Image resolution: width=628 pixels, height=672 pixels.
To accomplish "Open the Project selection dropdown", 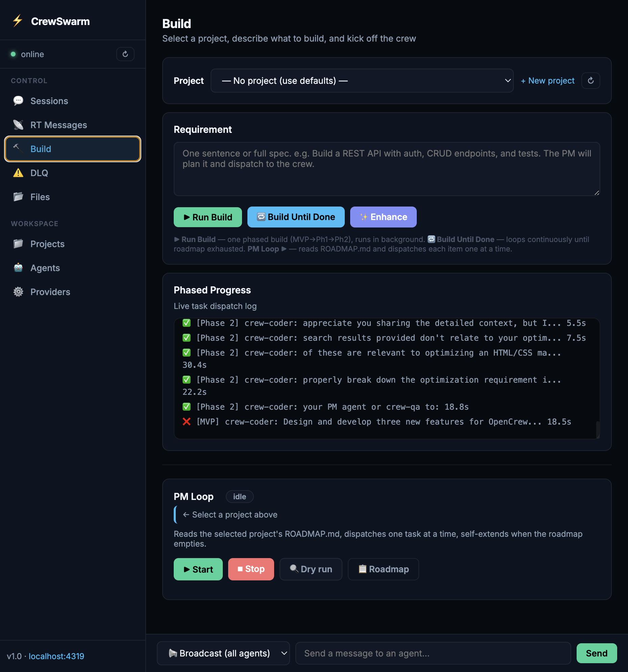I will click(x=362, y=80).
